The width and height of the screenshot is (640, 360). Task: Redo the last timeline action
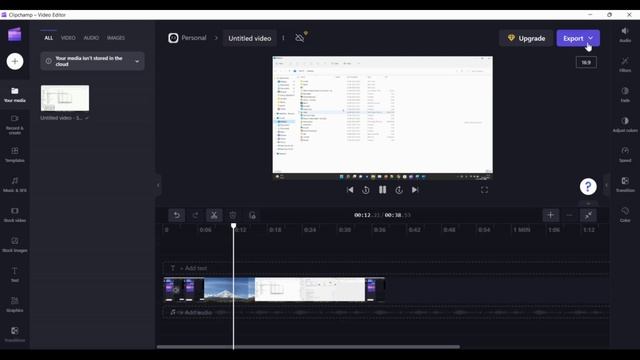click(x=195, y=215)
